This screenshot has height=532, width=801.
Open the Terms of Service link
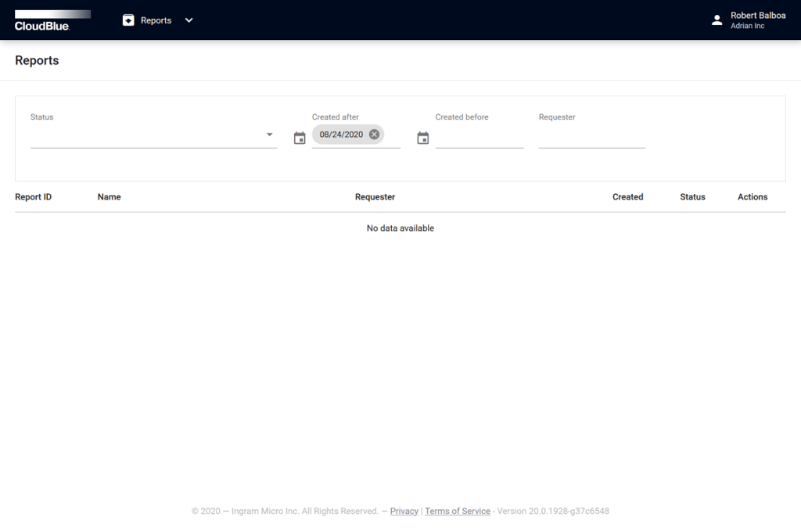(457, 511)
